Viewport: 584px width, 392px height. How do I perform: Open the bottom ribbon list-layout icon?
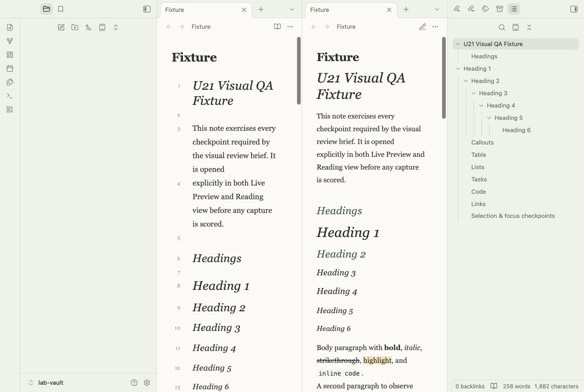click(10, 109)
